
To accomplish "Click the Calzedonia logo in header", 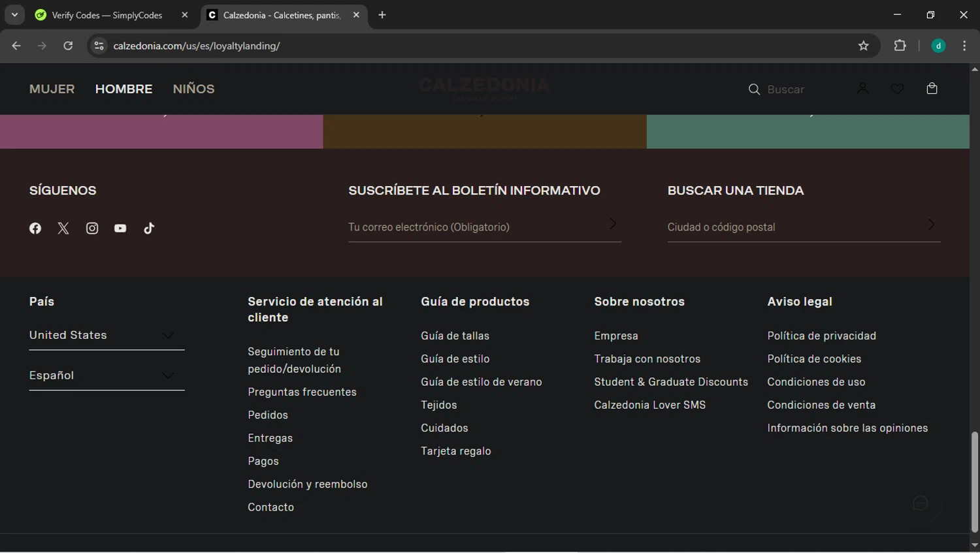I will 484,88.
